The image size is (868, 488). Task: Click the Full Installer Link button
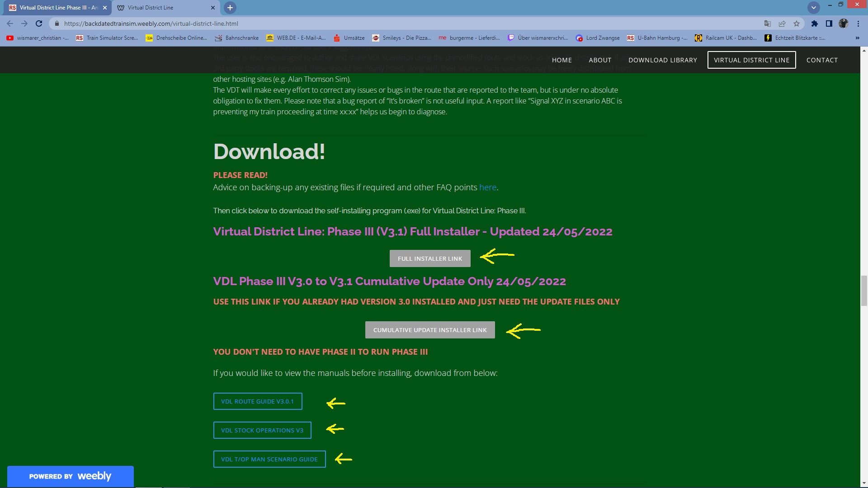click(429, 258)
